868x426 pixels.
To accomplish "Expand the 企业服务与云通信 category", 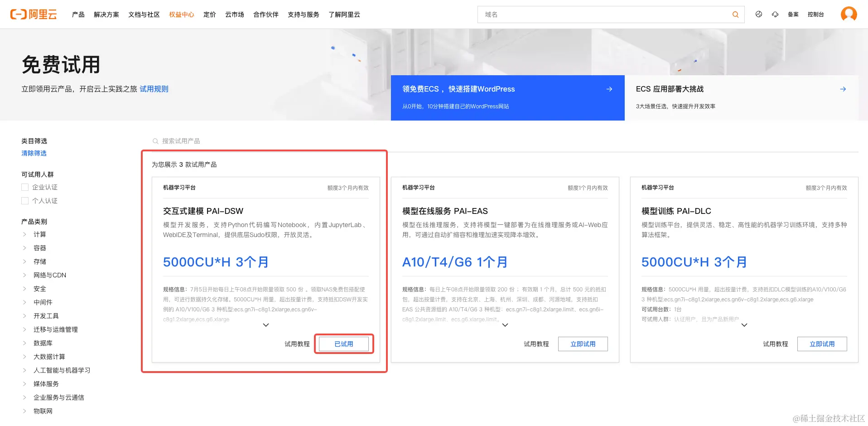I will coord(24,397).
